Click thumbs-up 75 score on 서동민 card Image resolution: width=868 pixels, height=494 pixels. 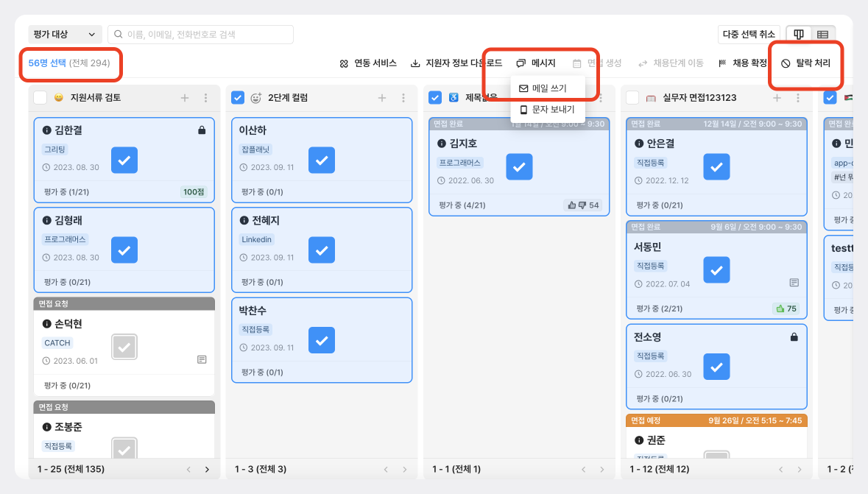point(786,308)
